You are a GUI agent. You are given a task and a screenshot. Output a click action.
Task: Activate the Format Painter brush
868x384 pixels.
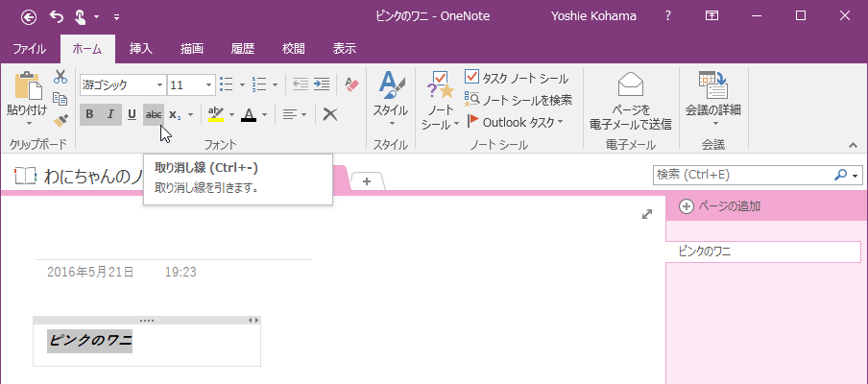60,120
